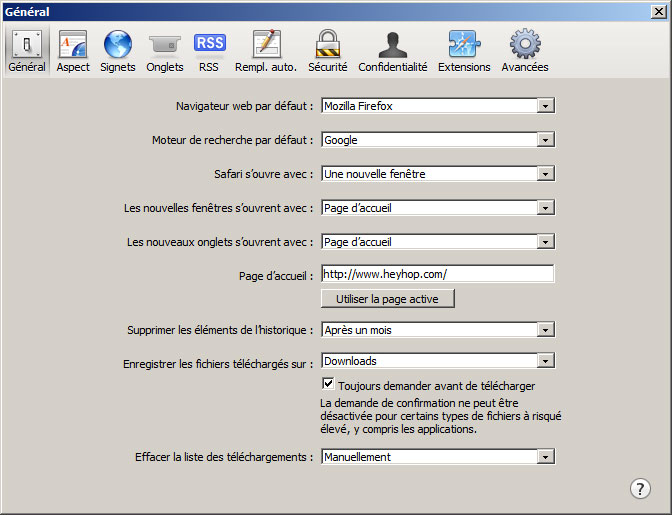672x515 pixels.
Task: Close the Général preferences window
Action: (x=658, y=12)
